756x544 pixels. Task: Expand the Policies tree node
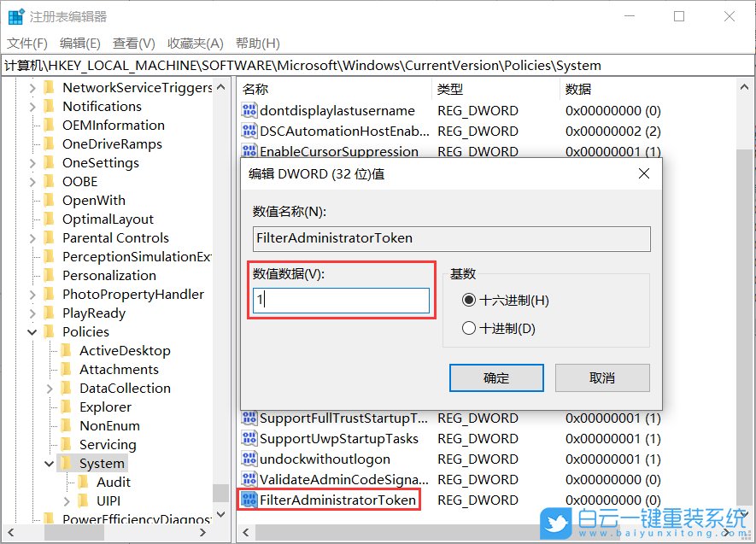point(31,331)
